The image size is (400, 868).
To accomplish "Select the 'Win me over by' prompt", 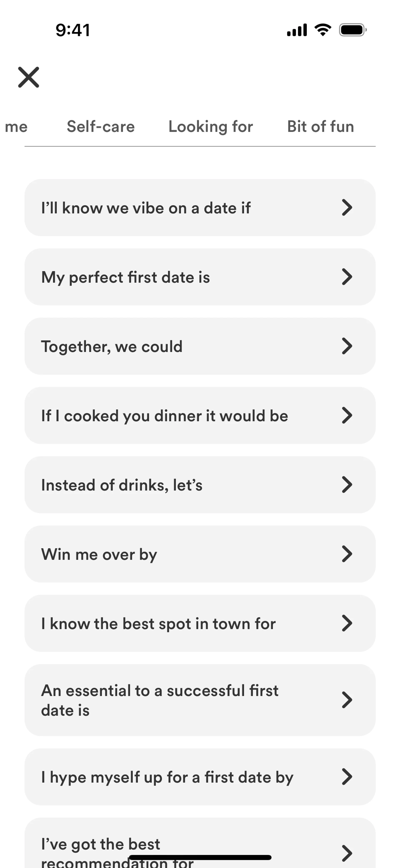I will [x=99, y=554].
